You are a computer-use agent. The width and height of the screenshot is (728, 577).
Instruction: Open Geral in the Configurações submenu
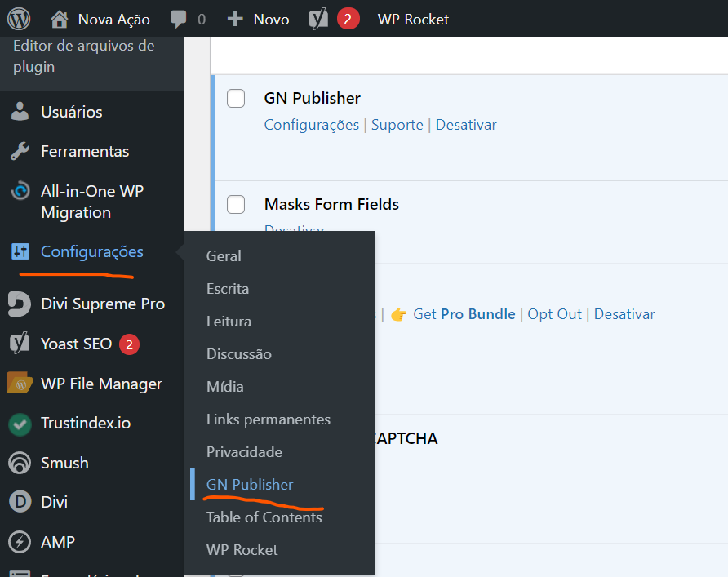(x=223, y=255)
